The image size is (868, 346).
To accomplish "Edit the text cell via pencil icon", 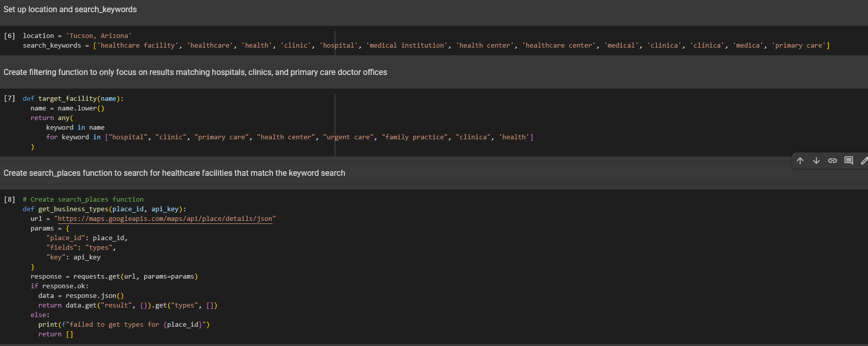I will (x=864, y=161).
